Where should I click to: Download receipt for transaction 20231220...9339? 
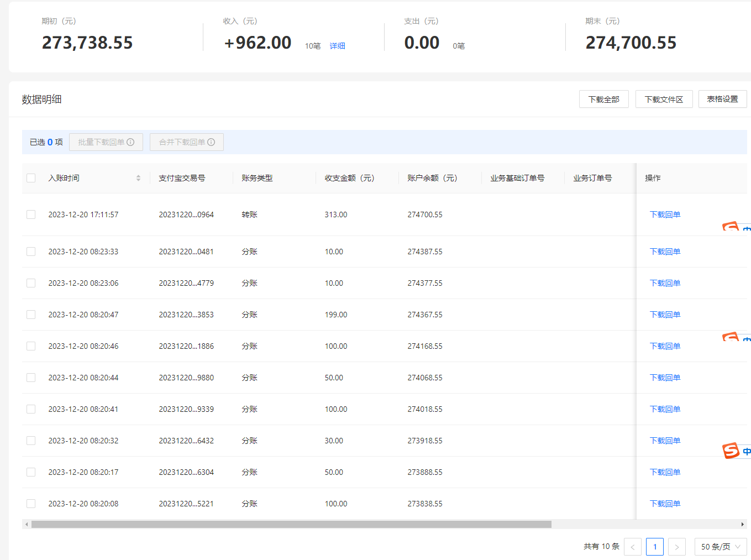(x=665, y=409)
